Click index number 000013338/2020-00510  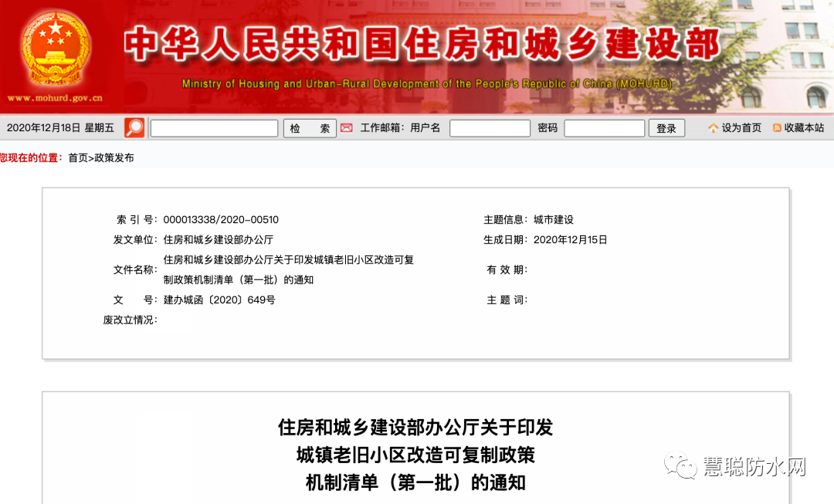click(x=221, y=219)
